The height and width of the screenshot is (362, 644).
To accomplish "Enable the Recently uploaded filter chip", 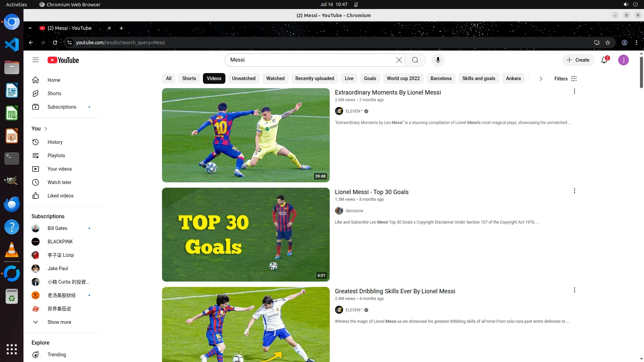I will [314, 78].
